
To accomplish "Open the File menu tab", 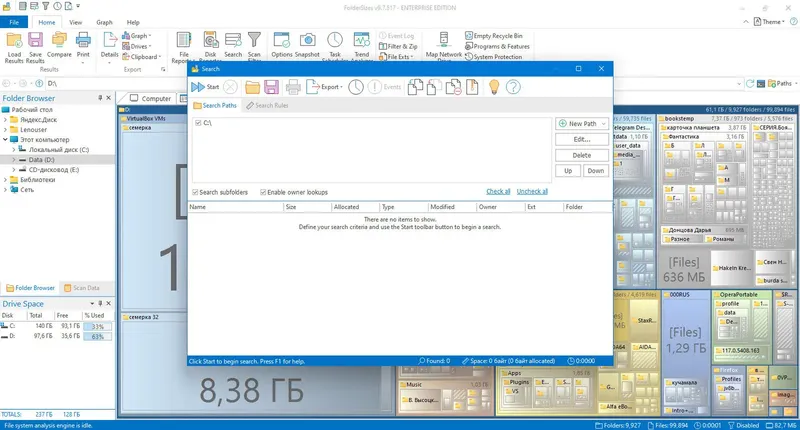I will click(x=14, y=22).
